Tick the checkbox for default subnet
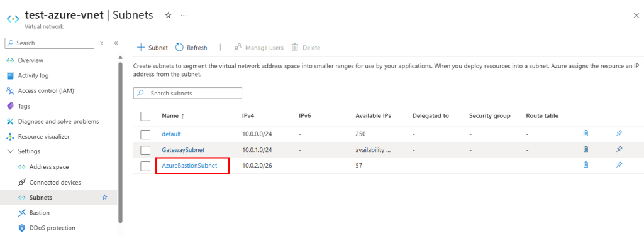 pos(145,134)
